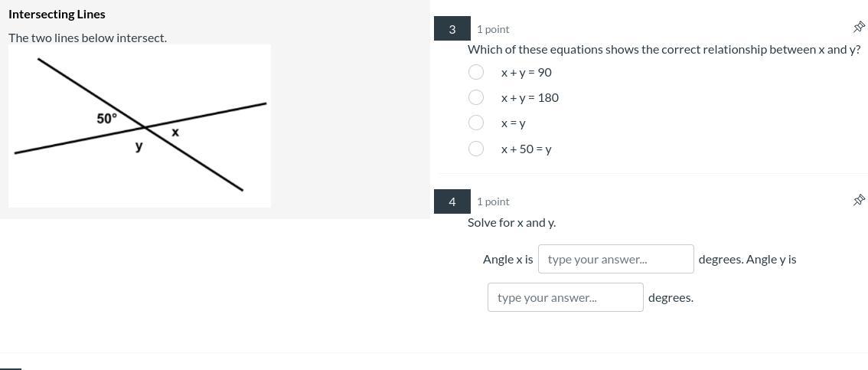
Task: Pin question 3 with the pushpin icon
Action: pos(859,28)
